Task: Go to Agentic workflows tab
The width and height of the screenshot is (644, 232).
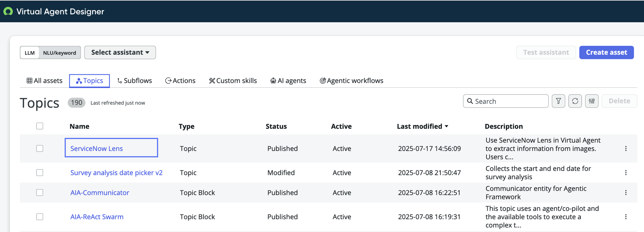Action: (351, 81)
